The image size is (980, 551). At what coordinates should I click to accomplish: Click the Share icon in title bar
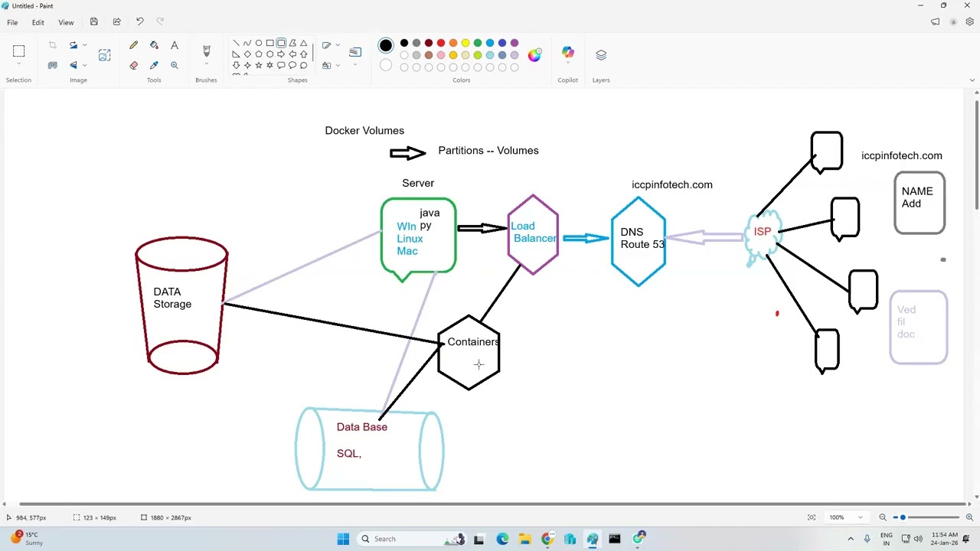(116, 21)
